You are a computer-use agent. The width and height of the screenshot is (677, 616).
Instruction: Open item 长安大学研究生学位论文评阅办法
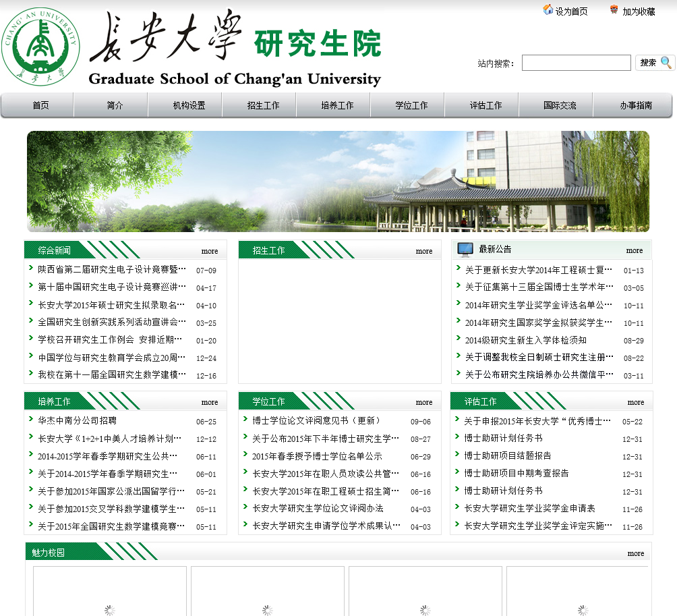click(318, 509)
